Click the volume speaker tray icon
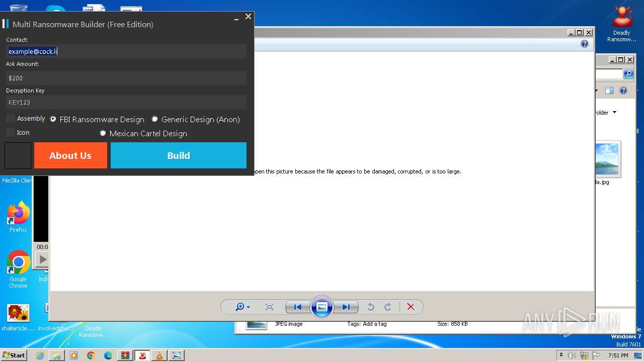The height and width of the screenshot is (362, 644). tap(572, 355)
